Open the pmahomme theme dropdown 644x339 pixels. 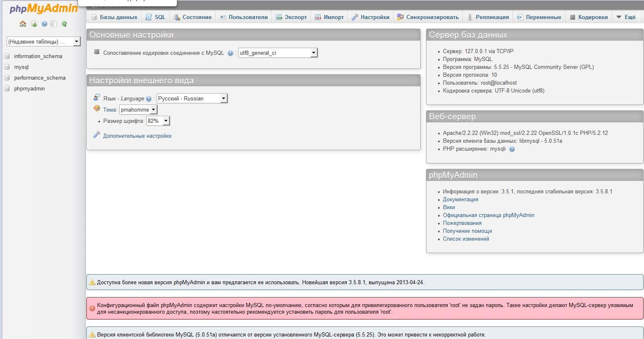tap(138, 110)
